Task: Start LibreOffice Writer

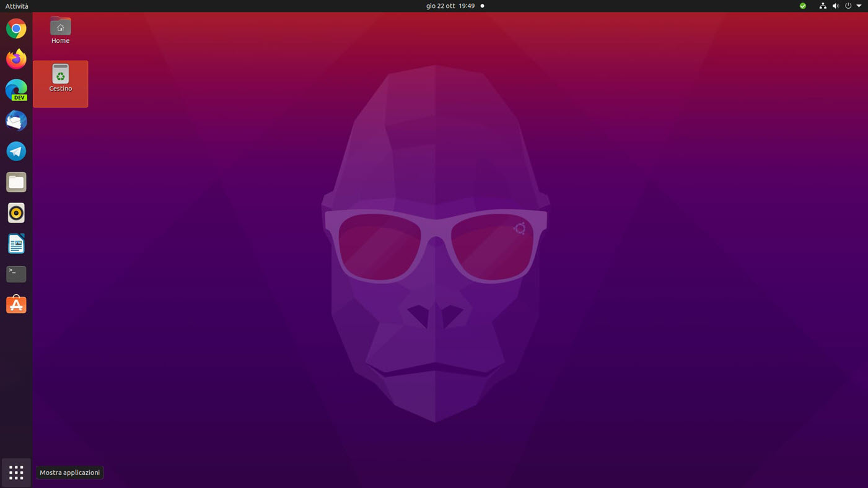Action: pyautogui.click(x=15, y=243)
